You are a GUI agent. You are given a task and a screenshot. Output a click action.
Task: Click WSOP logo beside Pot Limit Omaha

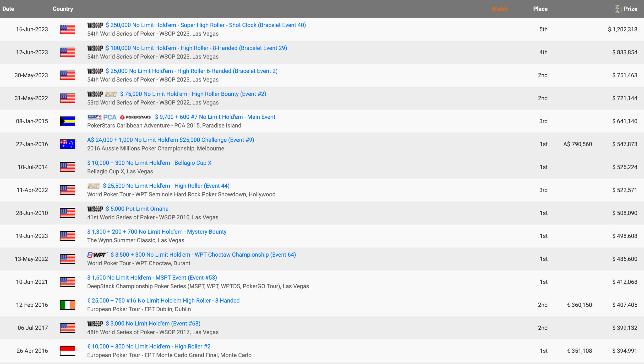click(x=95, y=209)
